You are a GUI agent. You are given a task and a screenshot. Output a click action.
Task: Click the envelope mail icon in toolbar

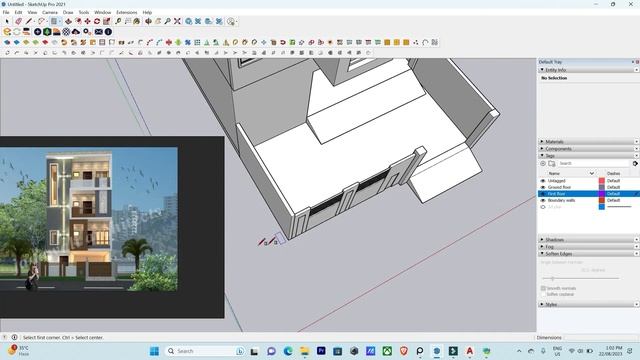click(99, 31)
